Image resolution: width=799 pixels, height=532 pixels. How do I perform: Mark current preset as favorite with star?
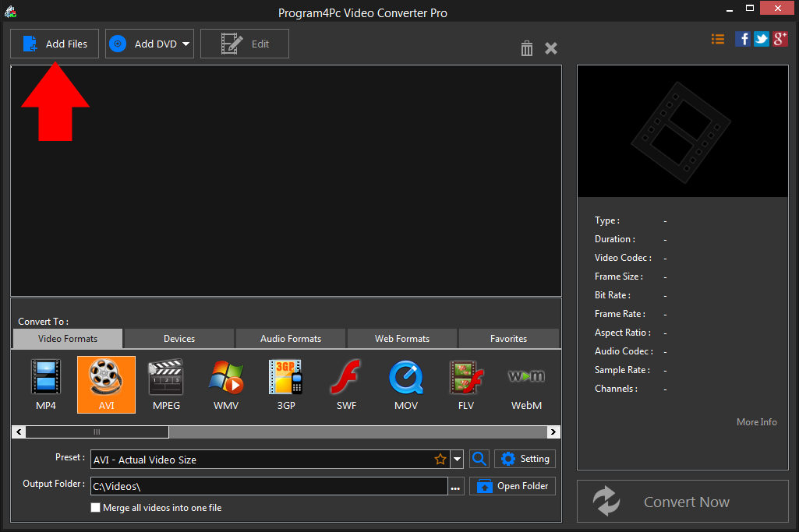tap(441, 459)
